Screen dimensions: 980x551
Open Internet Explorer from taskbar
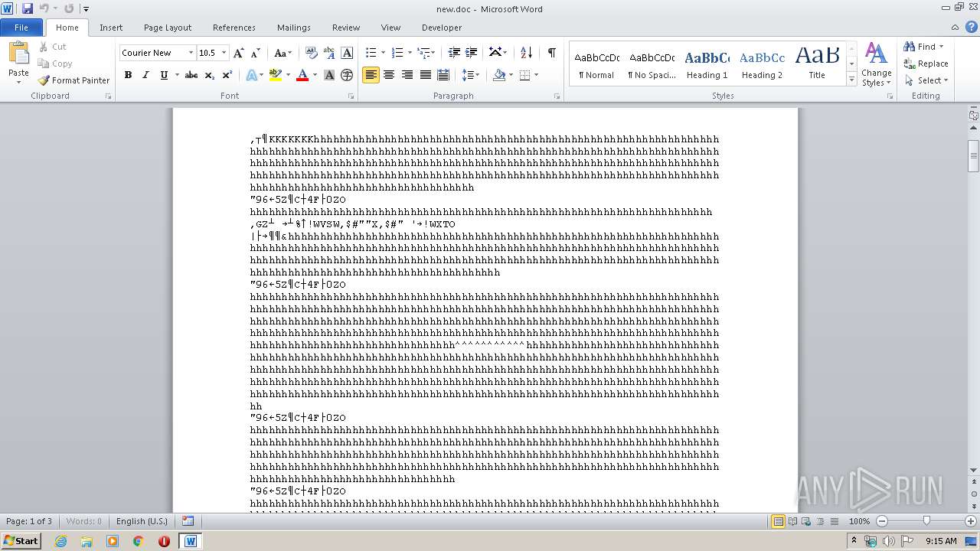point(61,541)
